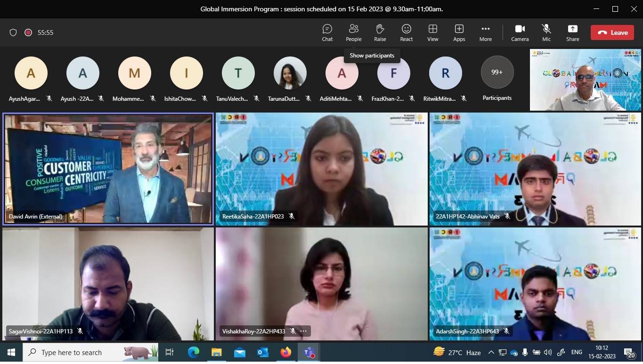Click muted mic icon beside VishakhaRoy
643x364 pixels.
coord(293,331)
